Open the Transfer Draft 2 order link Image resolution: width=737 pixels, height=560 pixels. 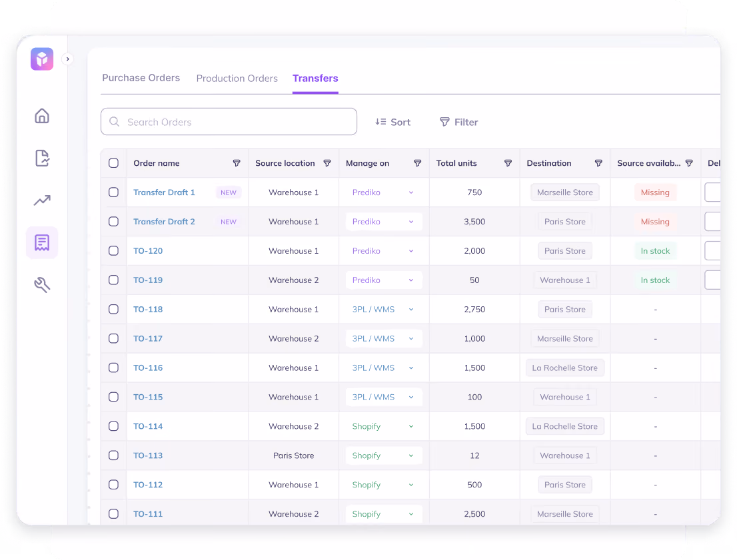[x=164, y=221]
